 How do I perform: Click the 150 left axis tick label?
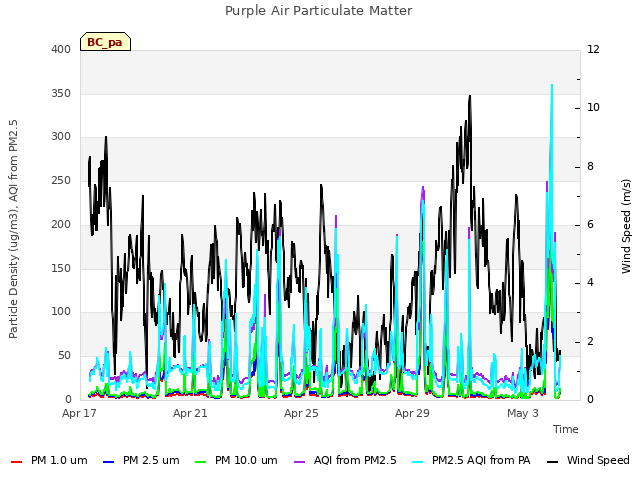coord(61,268)
